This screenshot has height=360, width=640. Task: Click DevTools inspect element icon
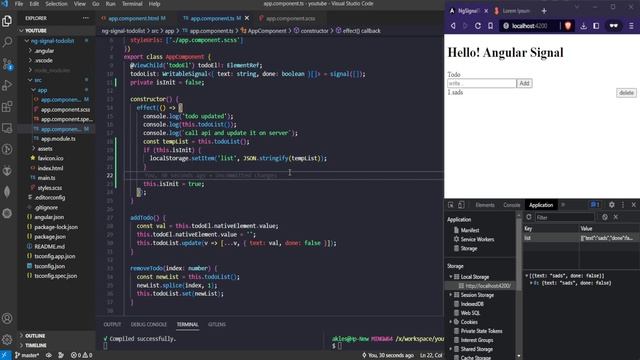click(451, 205)
